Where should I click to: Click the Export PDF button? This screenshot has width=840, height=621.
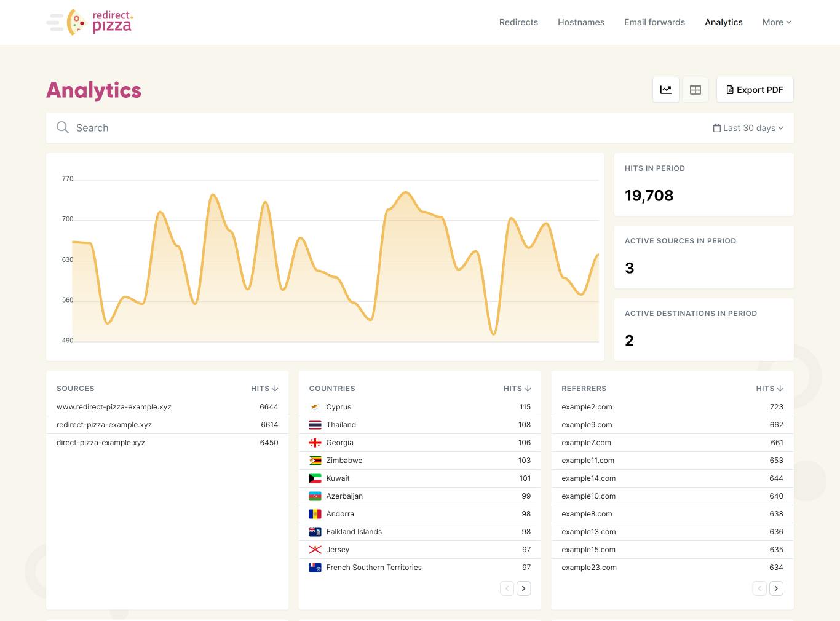755,90
